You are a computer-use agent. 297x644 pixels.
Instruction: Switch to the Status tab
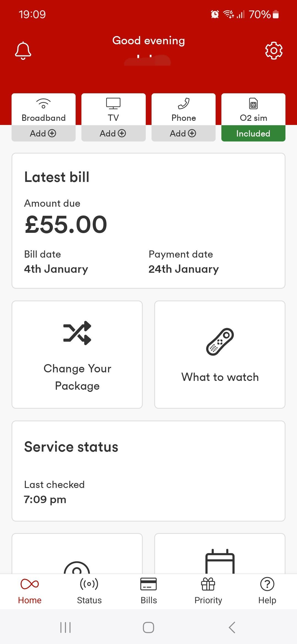coord(89,591)
